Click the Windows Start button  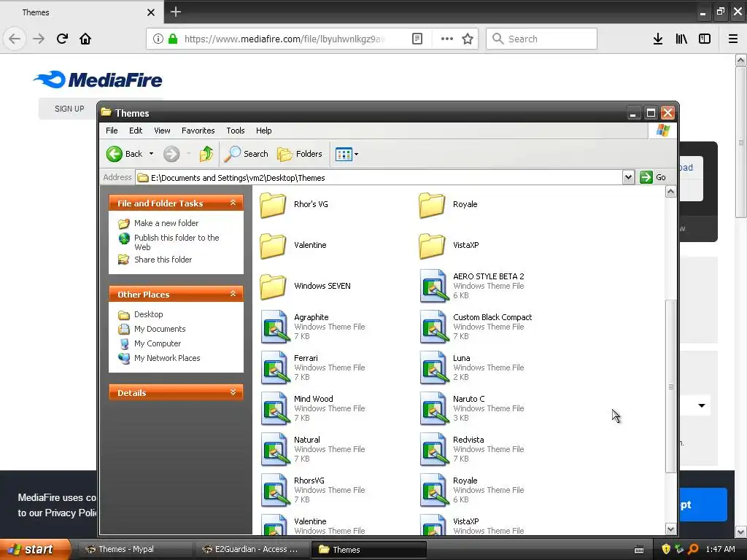coord(35,549)
